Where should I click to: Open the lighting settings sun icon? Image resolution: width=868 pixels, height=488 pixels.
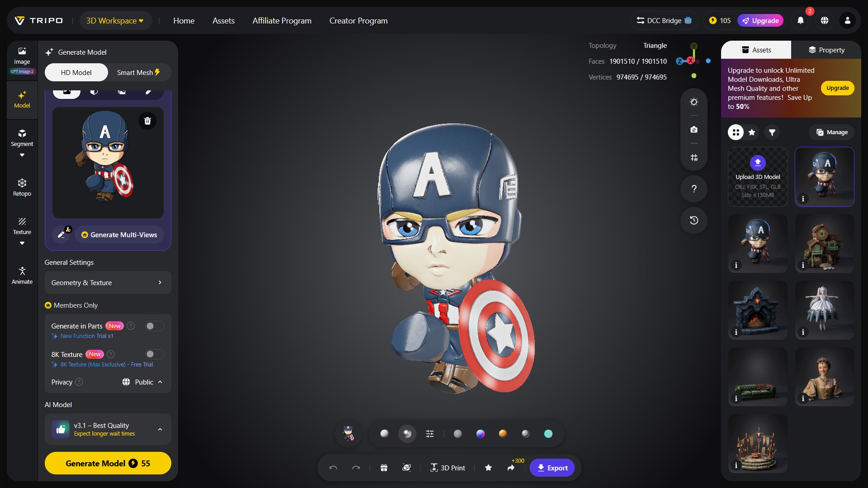(x=694, y=102)
